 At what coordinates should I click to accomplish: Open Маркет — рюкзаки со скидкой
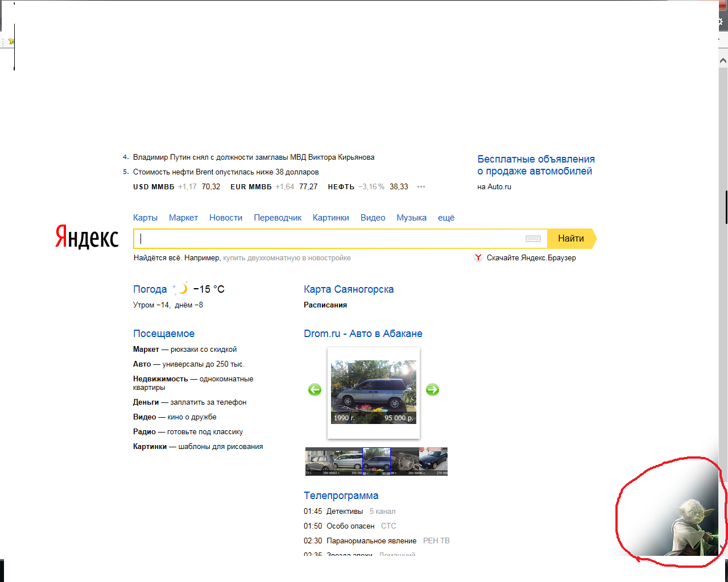point(185,350)
